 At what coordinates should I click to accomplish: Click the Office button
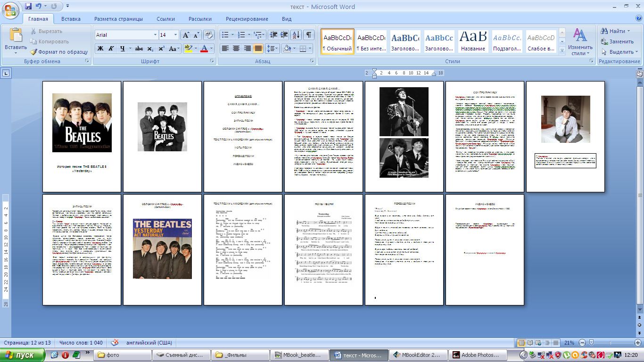[10, 10]
